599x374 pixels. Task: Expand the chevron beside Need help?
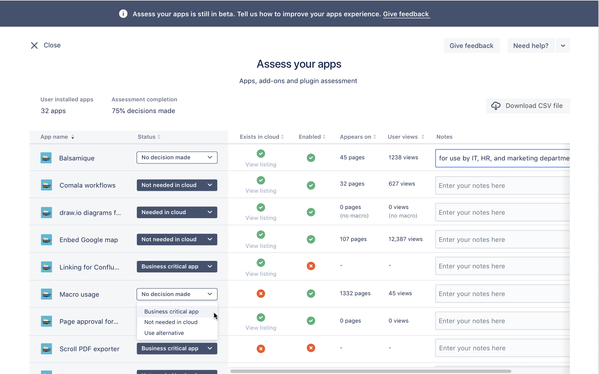pos(563,45)
